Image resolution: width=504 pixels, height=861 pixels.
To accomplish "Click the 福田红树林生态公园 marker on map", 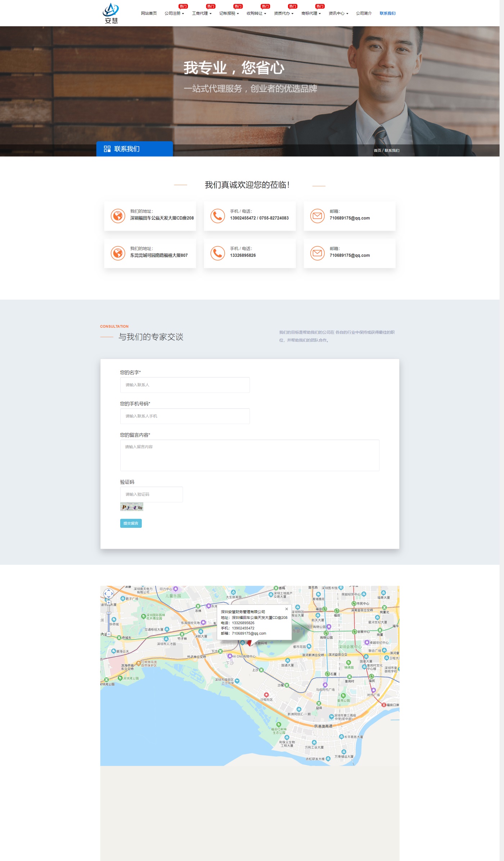I will point(278,724).
